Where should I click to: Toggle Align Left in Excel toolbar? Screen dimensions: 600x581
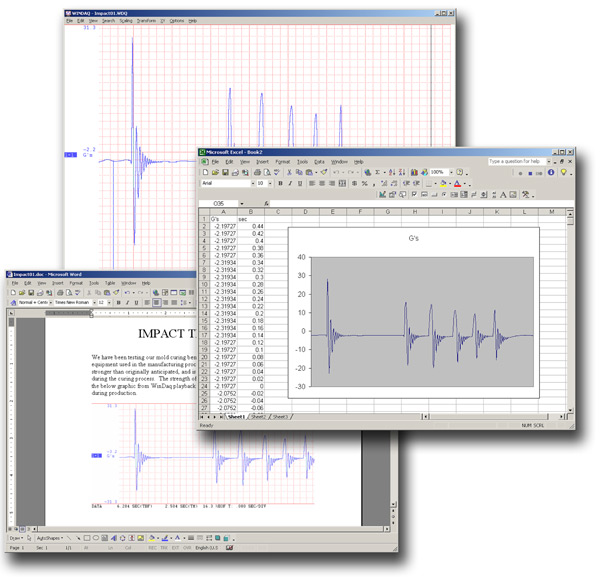(x=312, y=183)
